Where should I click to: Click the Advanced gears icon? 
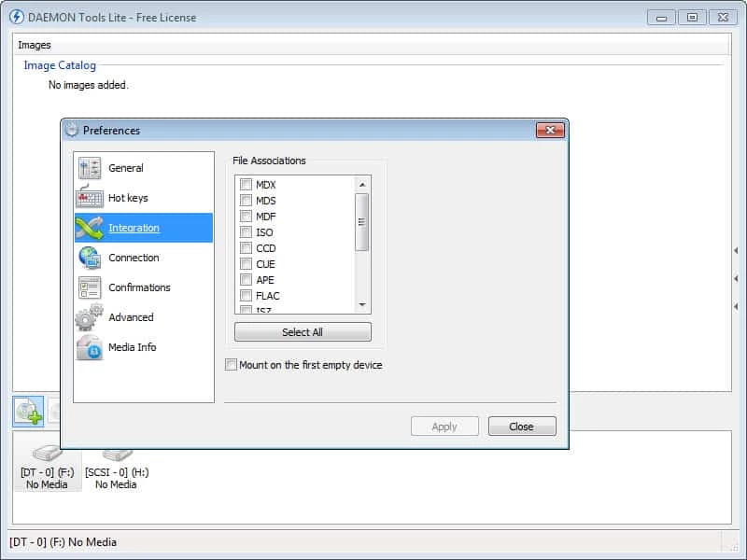[90, 317]
